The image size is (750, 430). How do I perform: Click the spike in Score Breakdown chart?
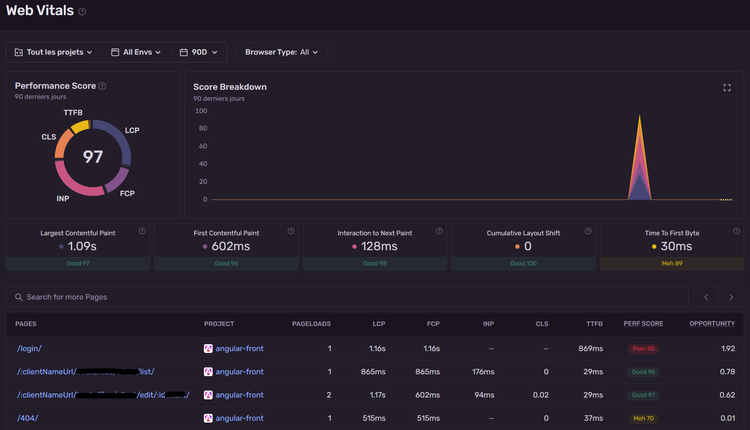pyautogui.click(x=640, y=167)
